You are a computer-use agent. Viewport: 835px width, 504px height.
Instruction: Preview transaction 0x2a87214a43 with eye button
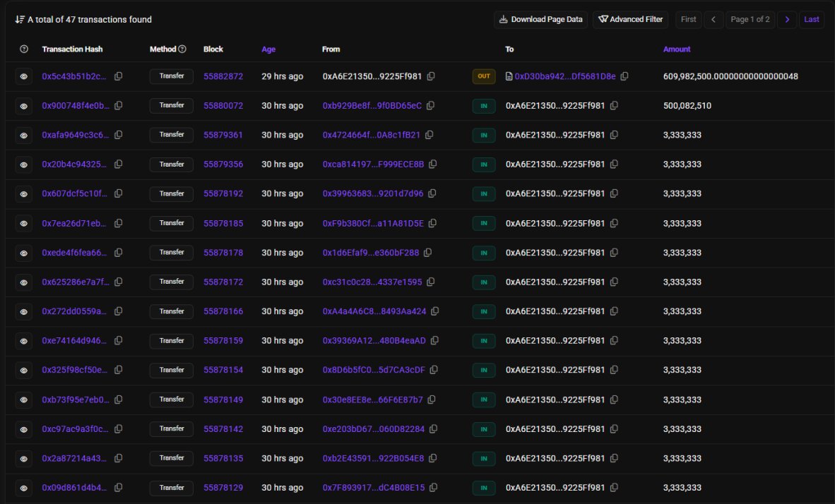[x=24, y=458]
